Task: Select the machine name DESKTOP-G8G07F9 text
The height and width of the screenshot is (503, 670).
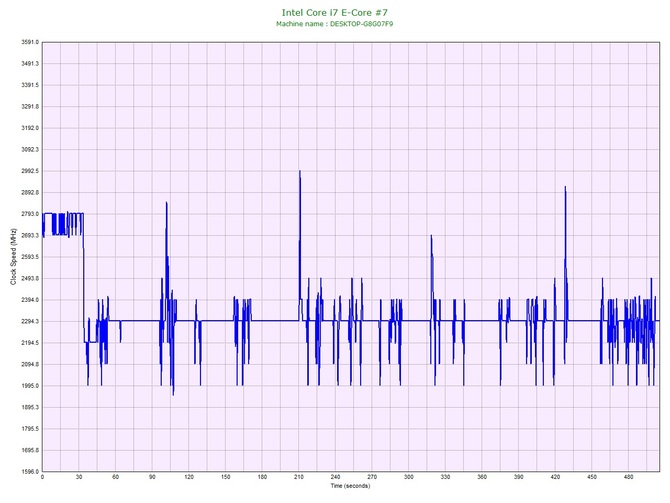Action: pos(361,24)
